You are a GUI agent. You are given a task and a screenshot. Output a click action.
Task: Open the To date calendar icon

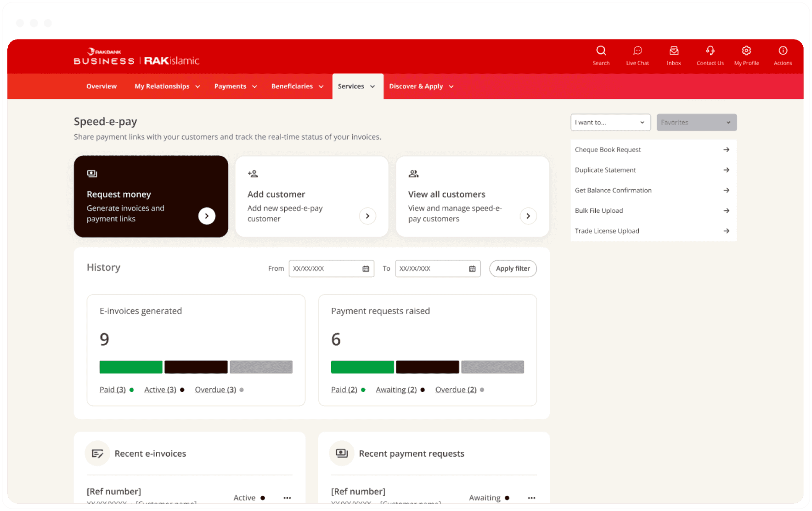472,269
